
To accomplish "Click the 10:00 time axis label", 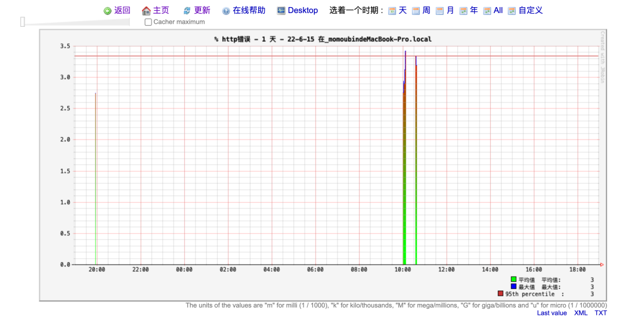I will click(402, 269).
